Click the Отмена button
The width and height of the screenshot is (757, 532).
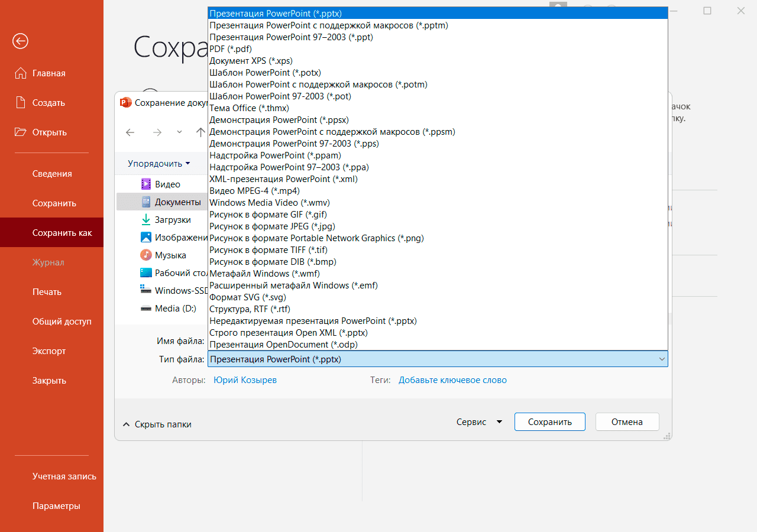[627, 422]
